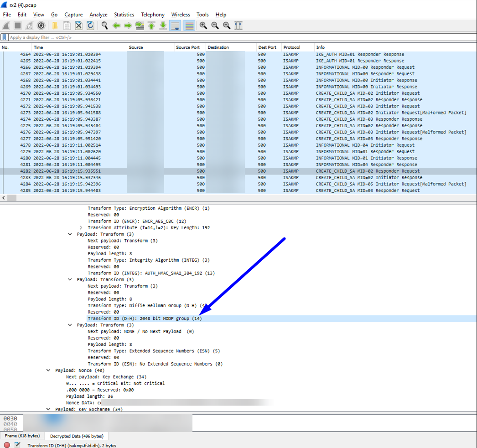The width and height of the screenshot is (477, 448).
Task: Reload the capture file
Action: click(90, 26)
